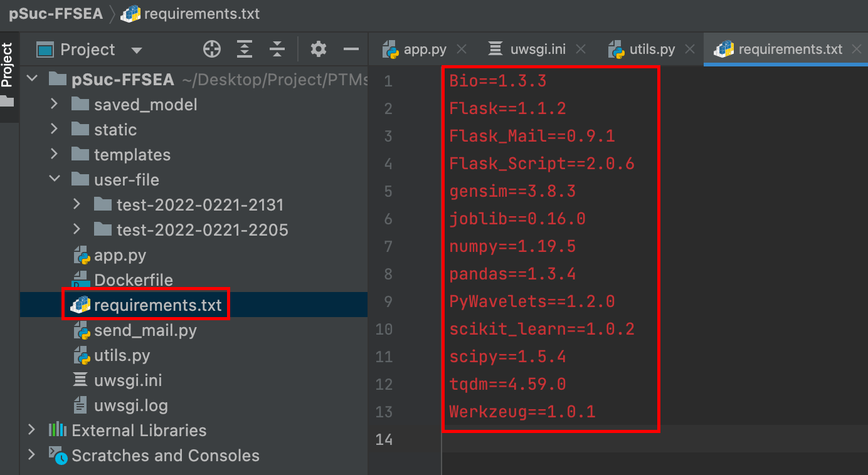Click line number 14 in the gutter
Viewport: 868px width, 475px height.
[x=384, y=439]
